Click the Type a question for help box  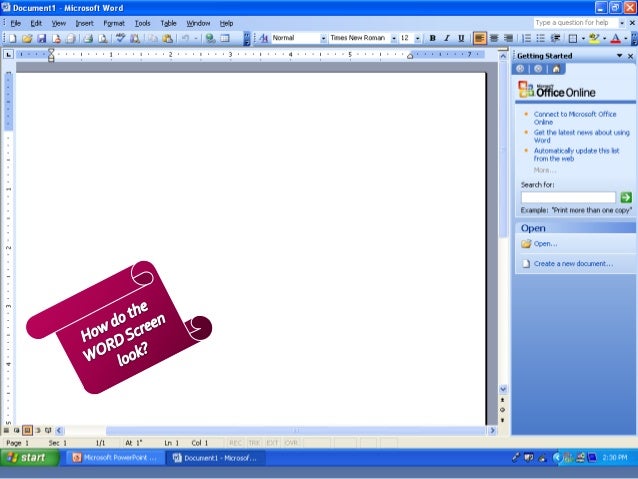click(x=575, y=23)
